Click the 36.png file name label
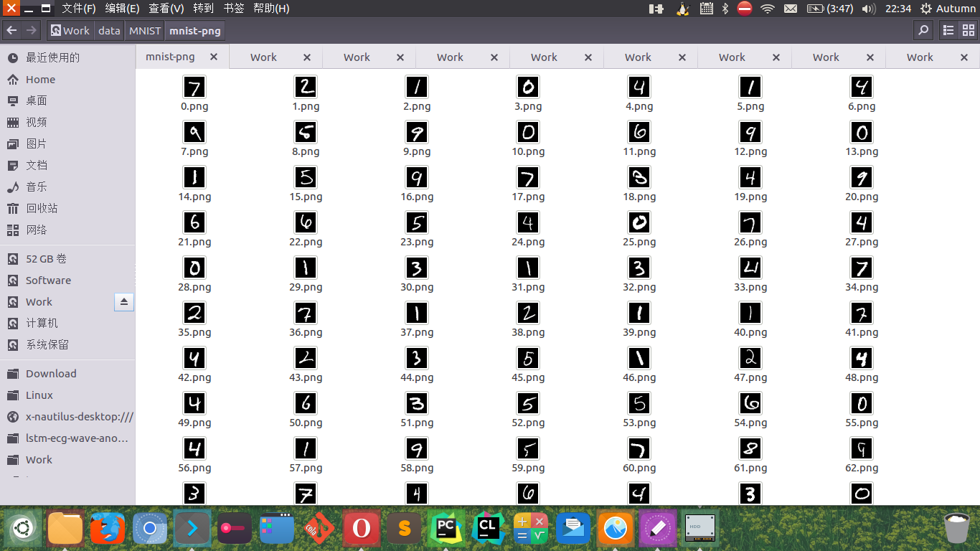The image size is (980, 551). (x=306, y=332)
